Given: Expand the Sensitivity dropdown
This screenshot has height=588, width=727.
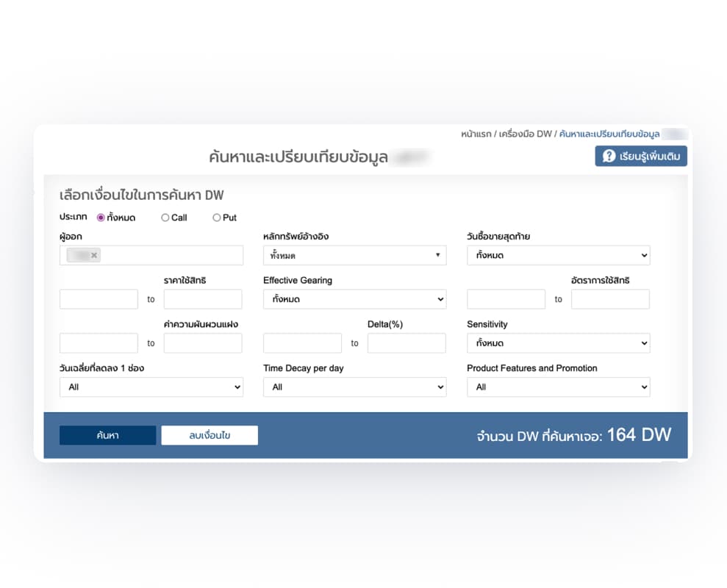Looking at the screenshot, I should point(558,343).
